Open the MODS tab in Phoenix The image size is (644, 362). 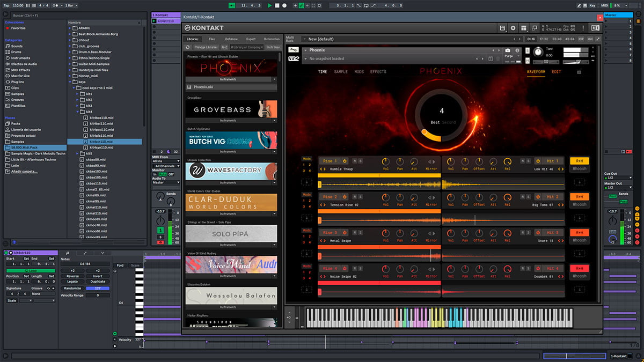(359, 71)
